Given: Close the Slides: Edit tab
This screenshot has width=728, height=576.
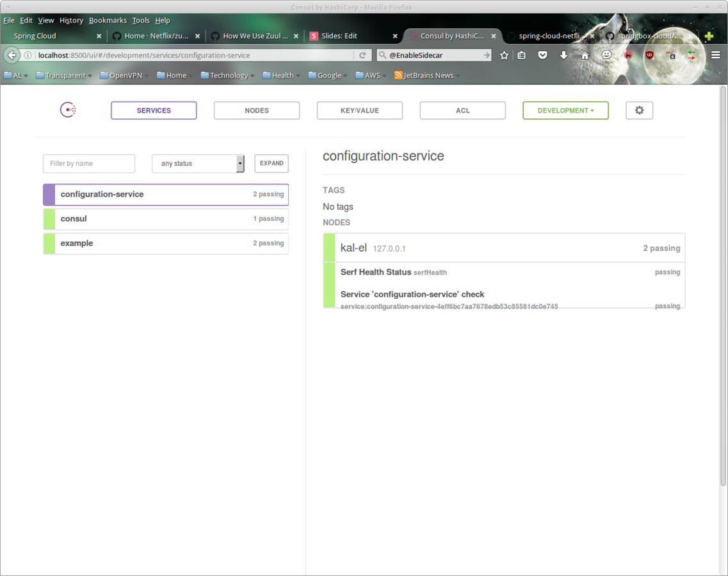Looking at the screenshot, I should [394, 36].
